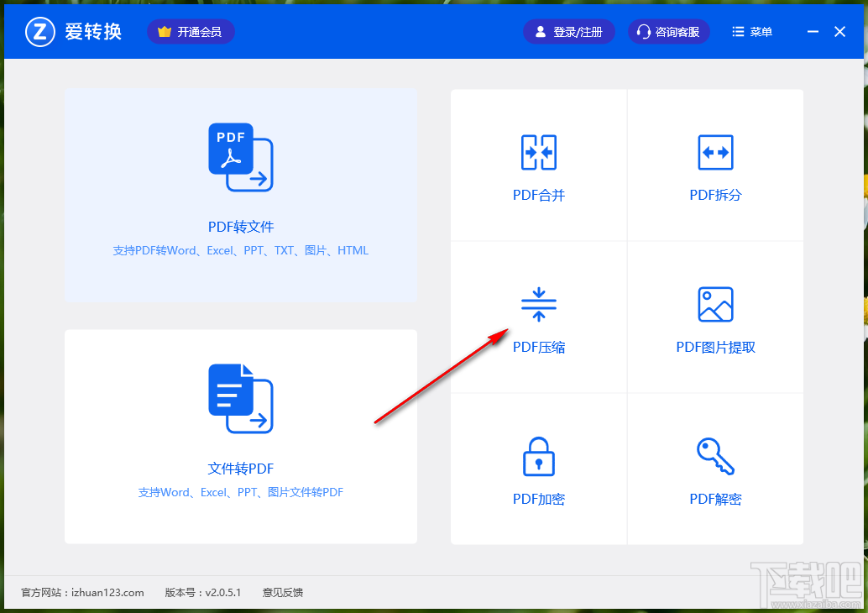Open the PDF拆分 split tool
Viewport: 868px width, 613px height.
[x=714, y=164]
